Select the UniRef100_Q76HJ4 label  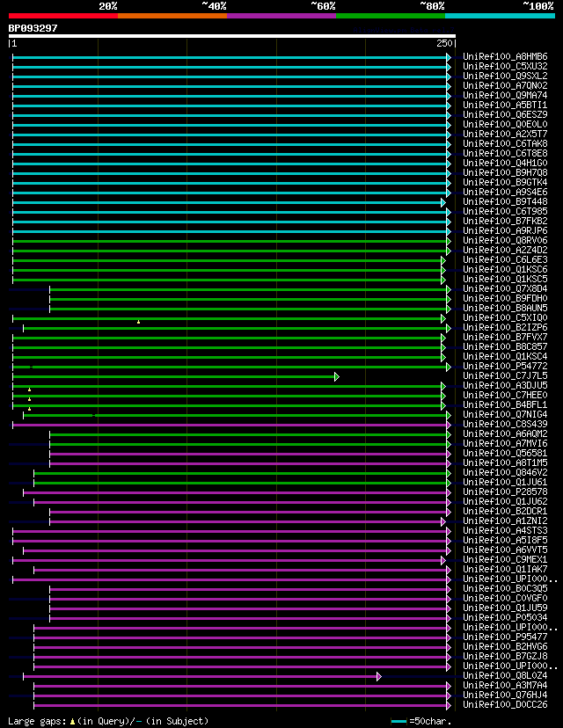pos(505,695)
